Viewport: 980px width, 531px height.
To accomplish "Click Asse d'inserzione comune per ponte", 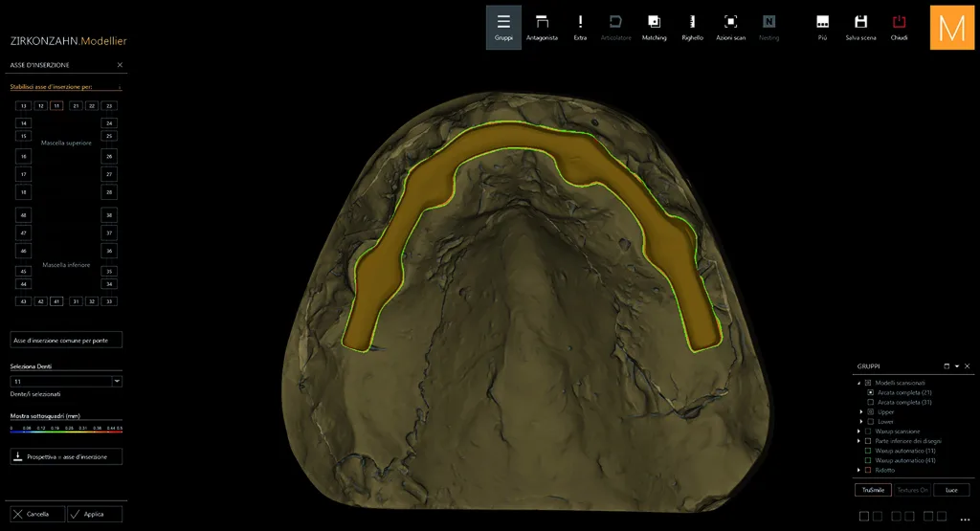I will (x=66, y=341).
